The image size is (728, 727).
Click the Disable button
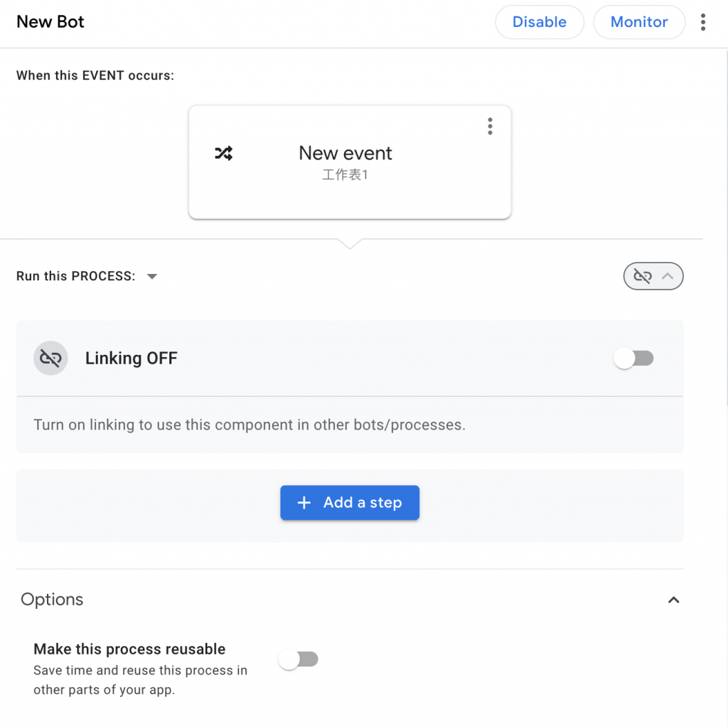click(539, 22)
